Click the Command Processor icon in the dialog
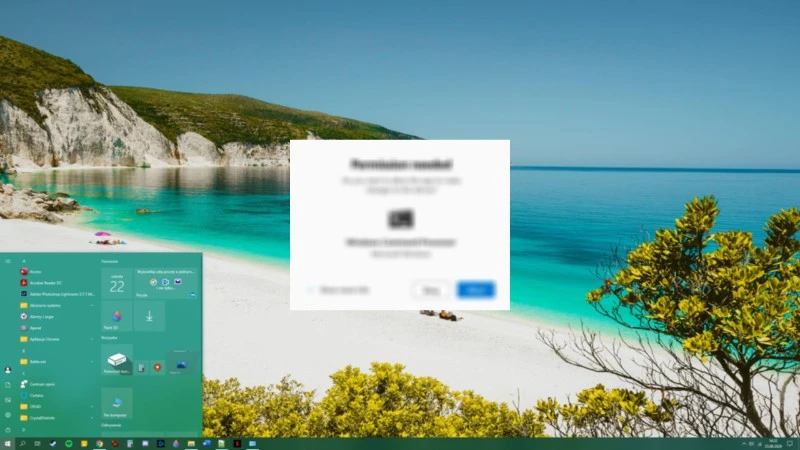The height and width of the screenshot is (450, 800). pyautogui.click(x=401, y=219)
